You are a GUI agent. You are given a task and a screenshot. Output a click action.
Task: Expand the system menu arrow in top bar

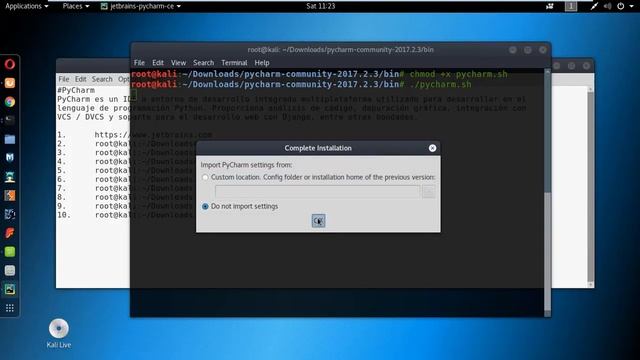[x=631, y=6]
